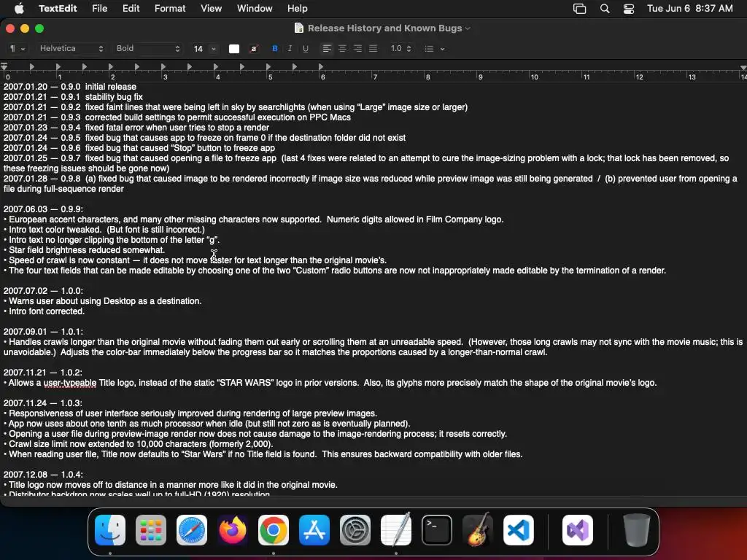The height and width of the screenshot is (560, 747).
Task: Open the View menu
Action: (x=211, y=8)
